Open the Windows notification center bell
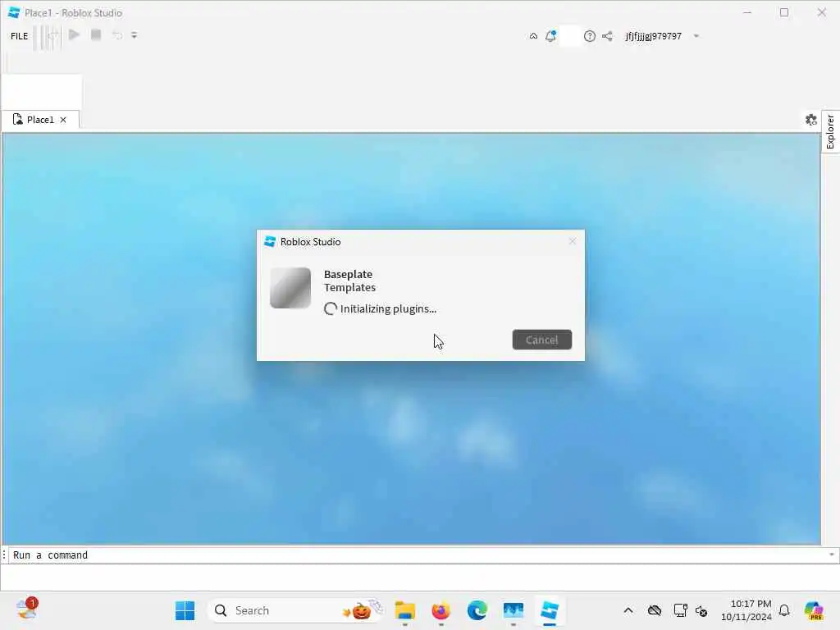Image resolution: width=840 pixels, height=630 pixels. click(x=784, y=610)
